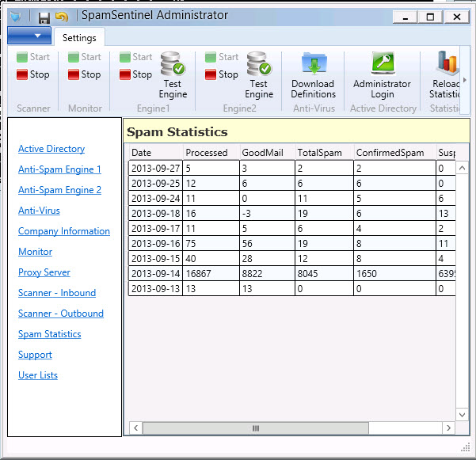This screenshot has width=476, height=460.
Task: Click the horizontal scrollbar thumb
Action: (256, 428)
